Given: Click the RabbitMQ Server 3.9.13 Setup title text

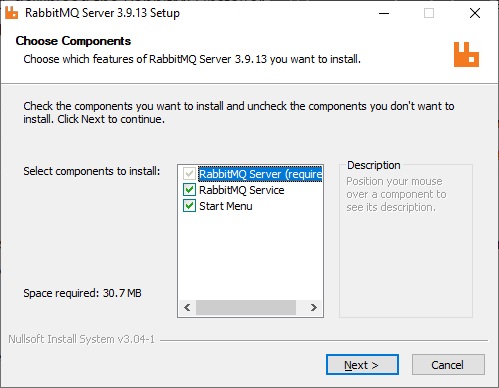Looking at the screenshot, I should tap(102, 13).
